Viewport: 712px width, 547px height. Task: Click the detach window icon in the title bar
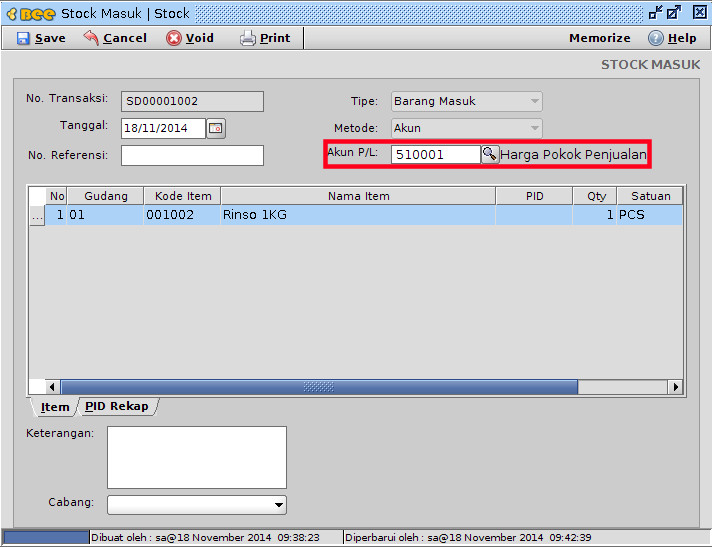click(x=656, y=13)
